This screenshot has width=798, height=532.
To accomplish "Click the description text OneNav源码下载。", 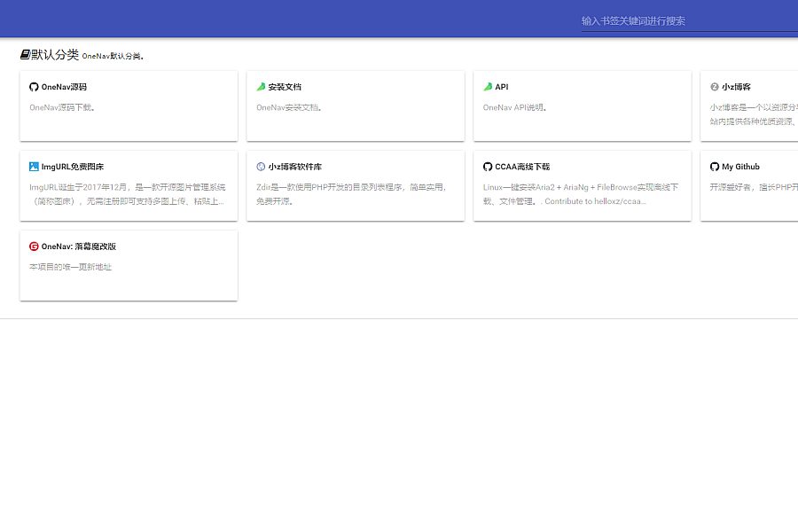I will [62, 107].
